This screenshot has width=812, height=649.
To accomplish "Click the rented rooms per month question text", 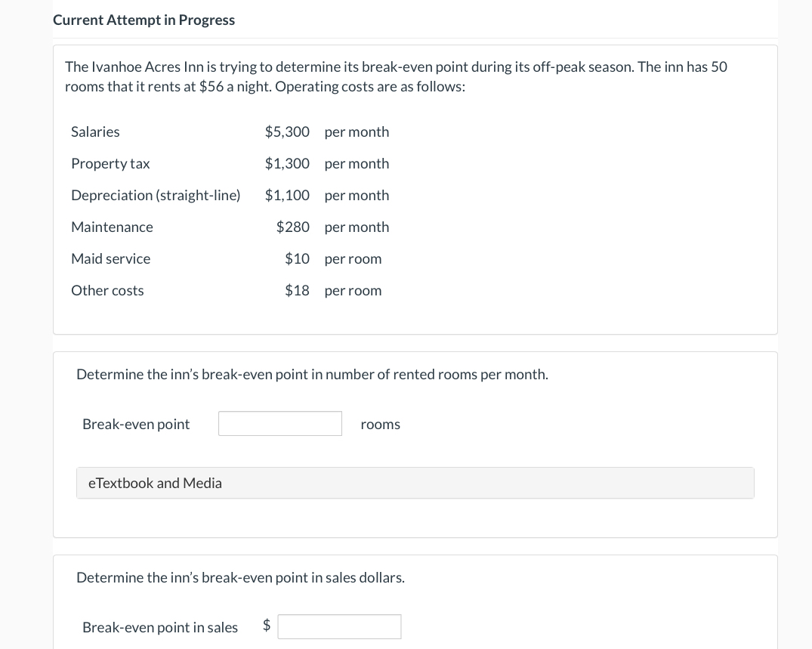I will point(312,374).
